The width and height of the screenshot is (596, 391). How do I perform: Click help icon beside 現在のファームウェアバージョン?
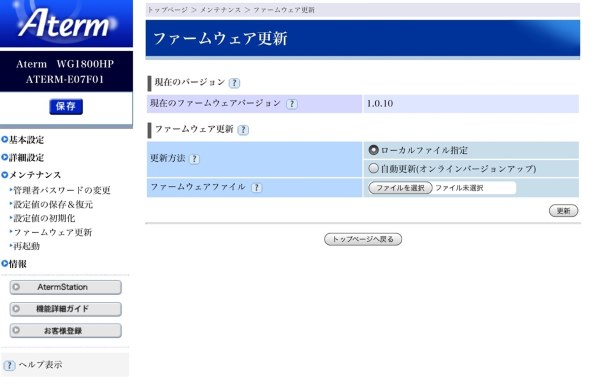[x=292, y=104]
